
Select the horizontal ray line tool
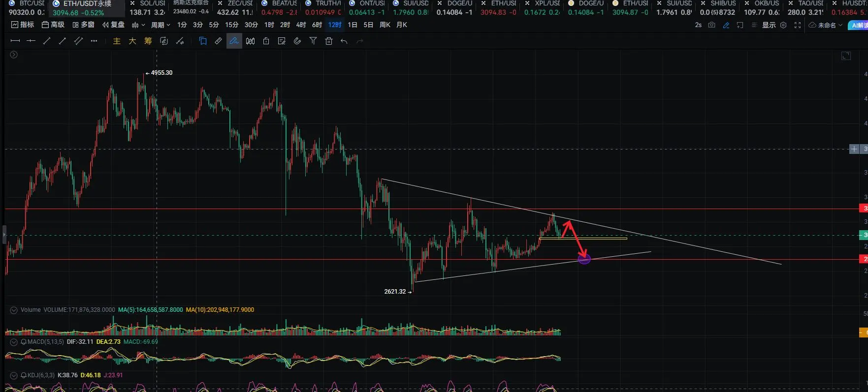click(x=31, y=41)
